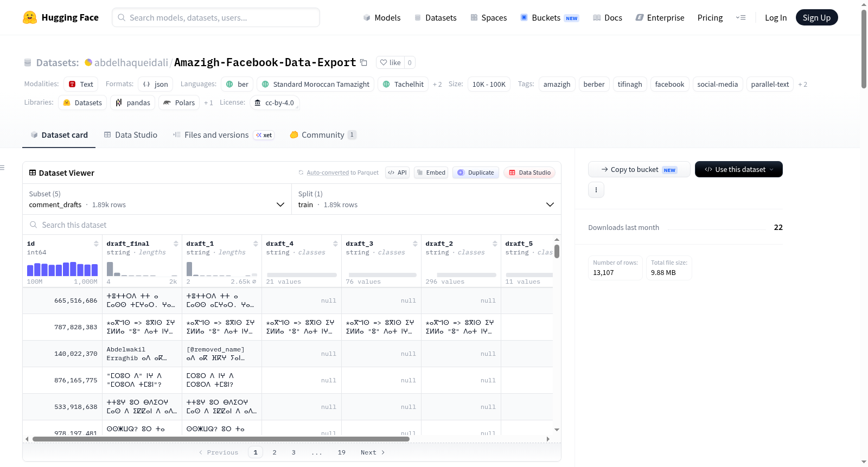
Task: Sort the draft_1 column
Action: pos(256,244)
